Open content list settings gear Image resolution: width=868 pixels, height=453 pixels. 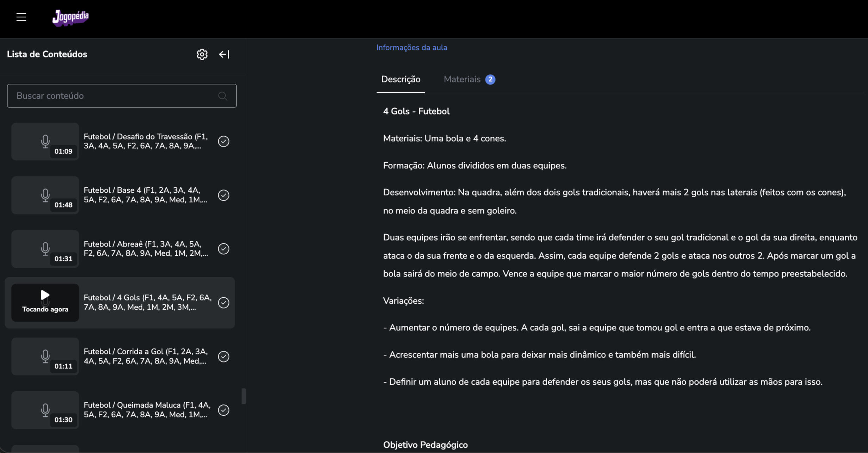(x=202, y=54)
